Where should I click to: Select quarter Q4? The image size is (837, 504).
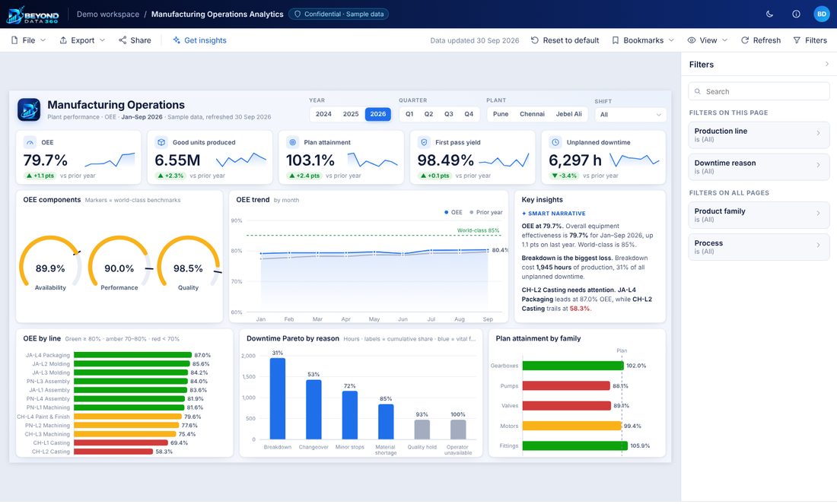coord(469,114)
